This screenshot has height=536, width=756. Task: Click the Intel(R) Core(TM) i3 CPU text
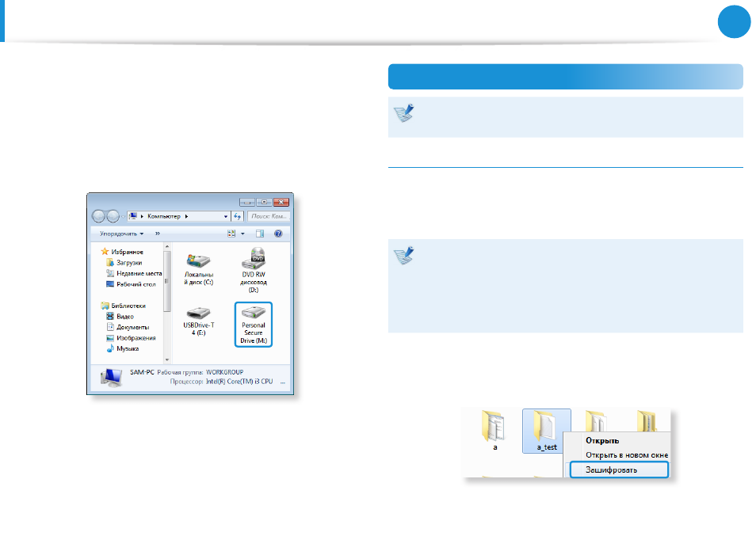pyautogui.click(x=239, y=382)
